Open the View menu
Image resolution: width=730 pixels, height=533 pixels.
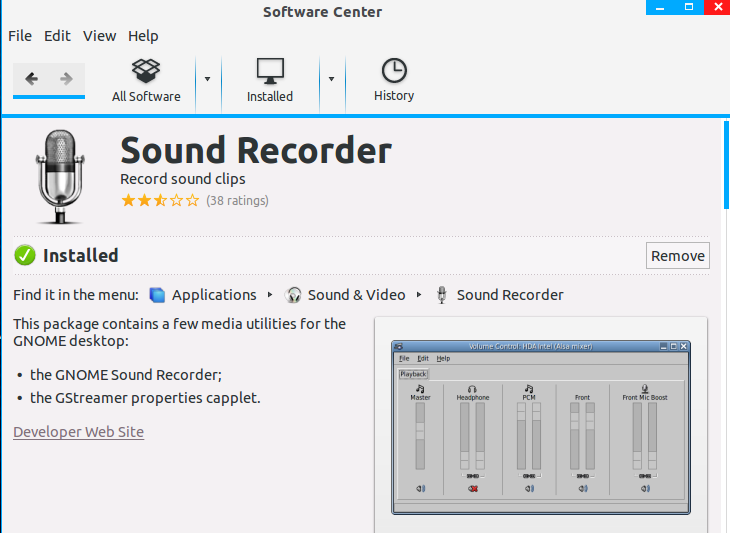click(99, 36)
